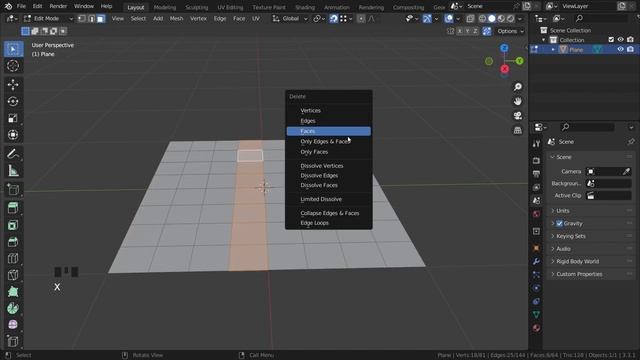
Task: Switch to the Modeling workspace tab
Action: pyautogui.click(x=165, y=7)
